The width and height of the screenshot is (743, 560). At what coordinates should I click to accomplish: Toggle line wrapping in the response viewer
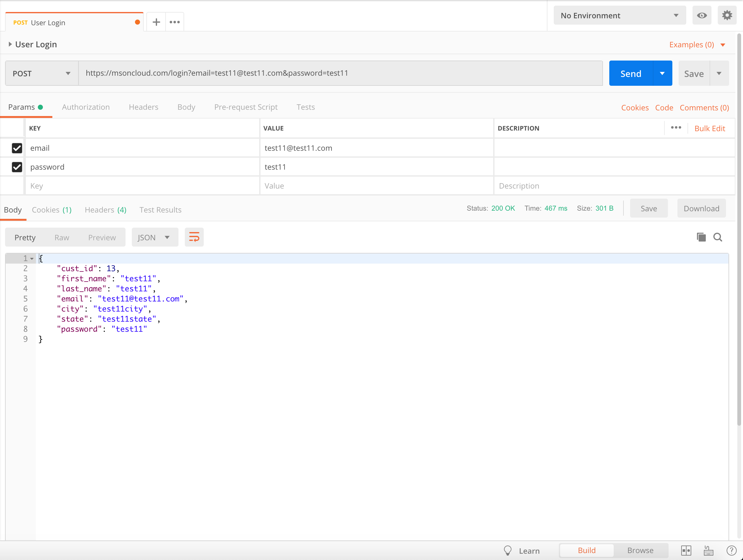coord(194,237)
